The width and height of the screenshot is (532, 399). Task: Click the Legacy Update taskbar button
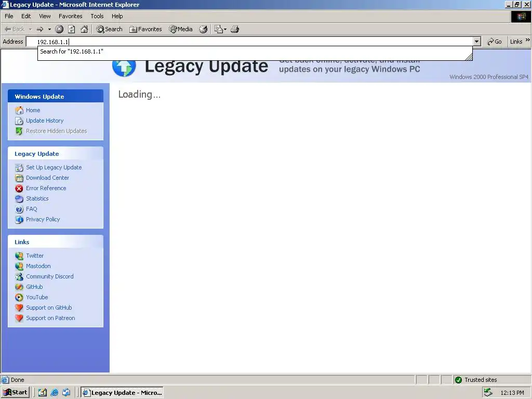click(x=122, y=393)
